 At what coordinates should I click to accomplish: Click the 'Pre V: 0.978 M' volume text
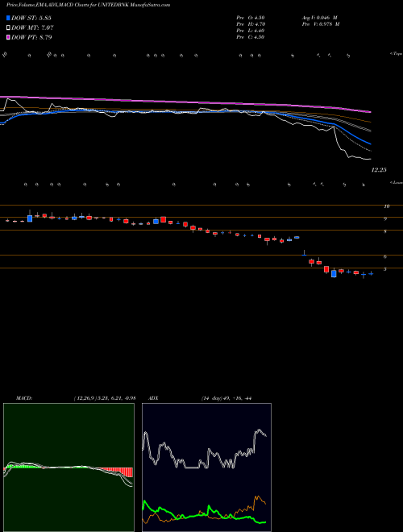tap(320, 24)
